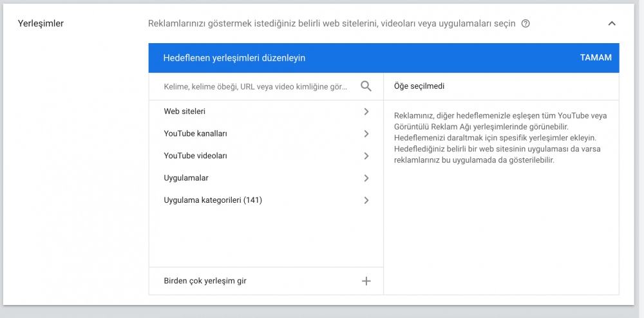Click the TAMAM button
Image resolution: width=644 pixels, height=318 pixels.
click(596, 58)
